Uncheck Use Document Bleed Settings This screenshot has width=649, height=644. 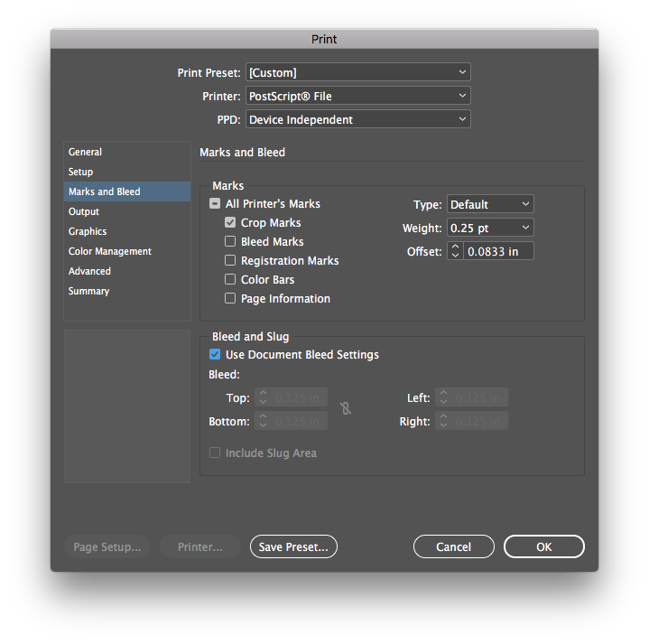(x=215, y=354)
